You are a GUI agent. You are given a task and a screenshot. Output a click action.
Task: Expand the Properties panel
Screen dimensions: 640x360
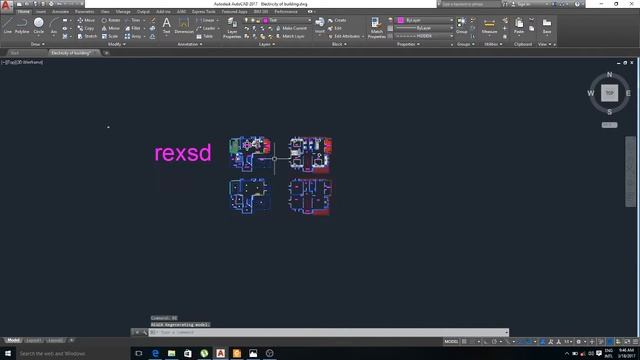click(x=408, y=44)
